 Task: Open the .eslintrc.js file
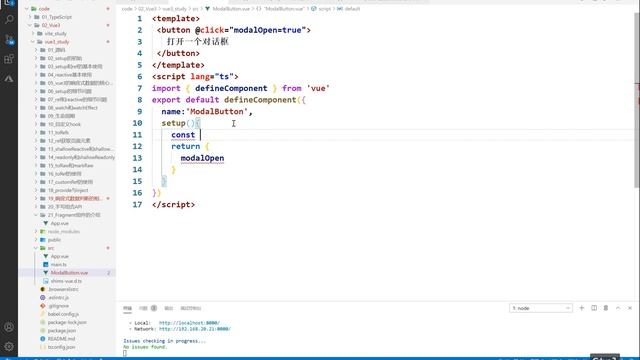[58, 298]
